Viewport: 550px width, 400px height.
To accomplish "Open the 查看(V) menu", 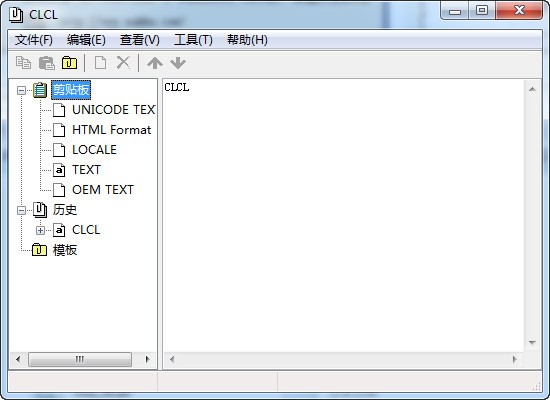I will click(x=140, y=40).
